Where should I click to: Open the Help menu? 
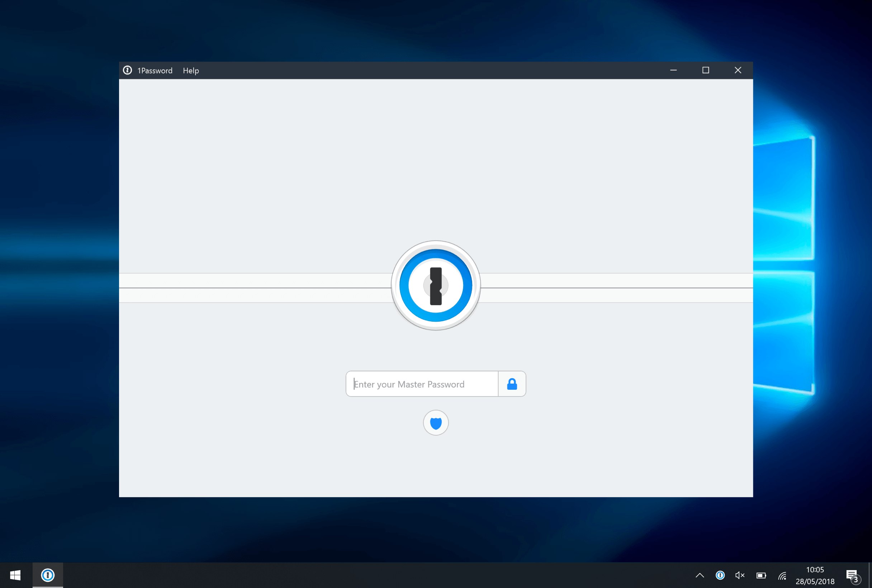(191, 71)
